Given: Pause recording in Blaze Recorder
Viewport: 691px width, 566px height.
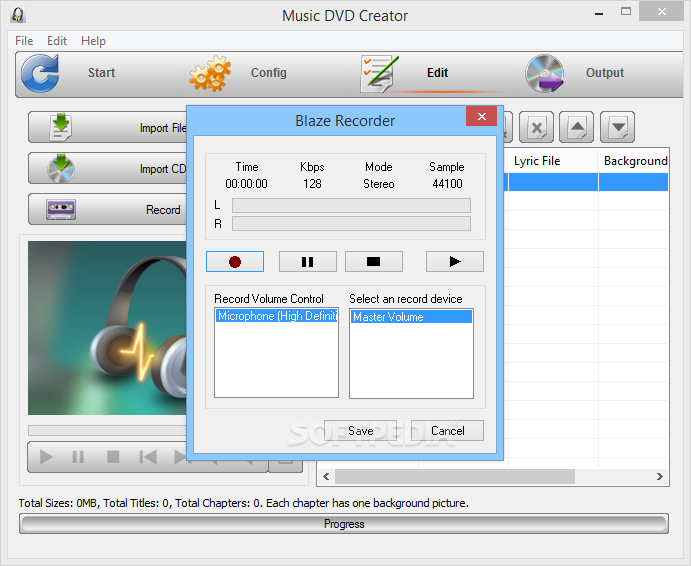Looking at the screenshot, I should pos(308,262).
